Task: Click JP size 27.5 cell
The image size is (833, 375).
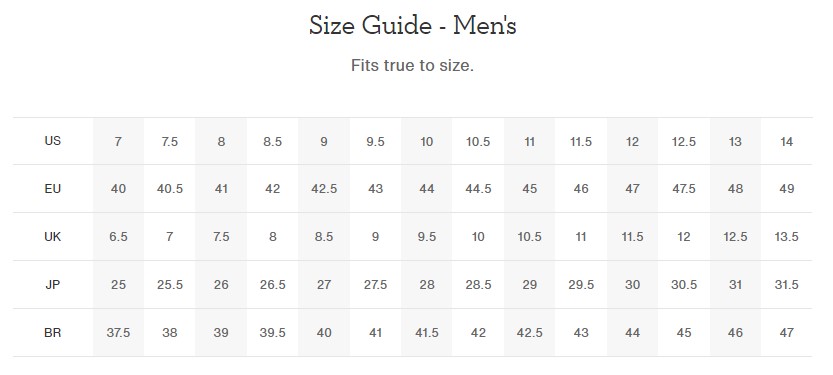Action: coord(375,285)
